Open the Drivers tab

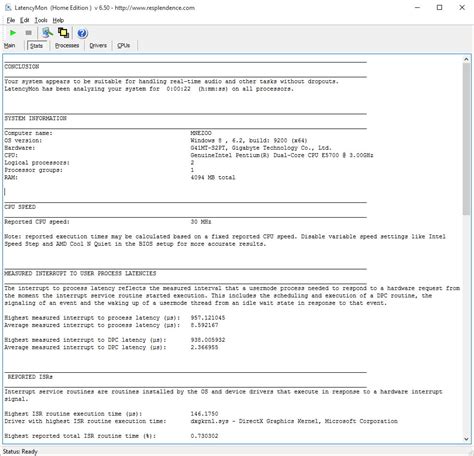click(x=98, y=45)
